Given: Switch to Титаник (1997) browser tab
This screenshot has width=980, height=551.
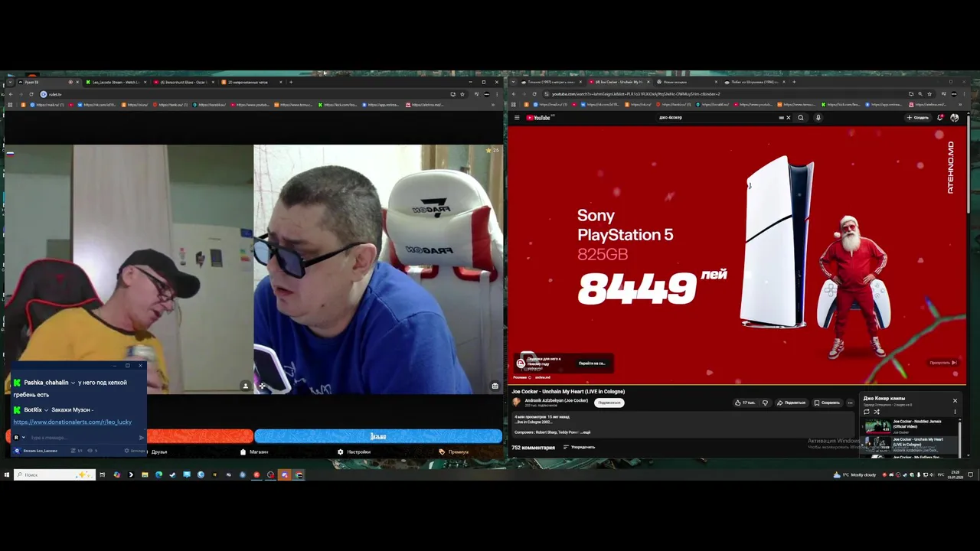Looking at the screenshot, I should click(550, 82).
